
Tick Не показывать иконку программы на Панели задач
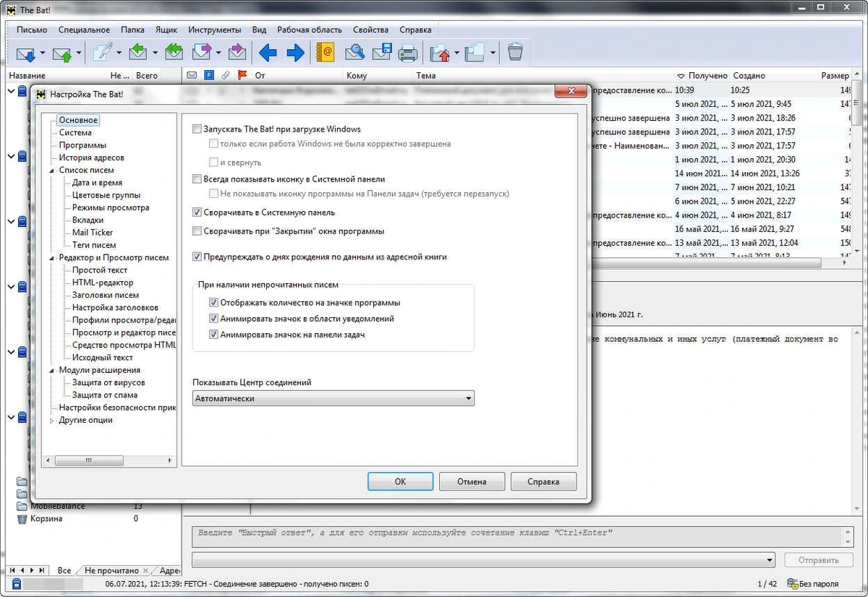coord(213,194)
